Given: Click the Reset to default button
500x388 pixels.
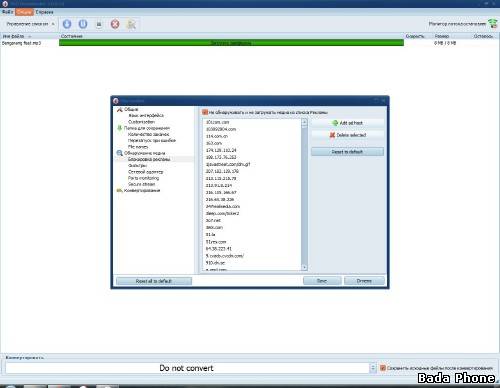Looking at the screenshot, I should tap(347, 152).
